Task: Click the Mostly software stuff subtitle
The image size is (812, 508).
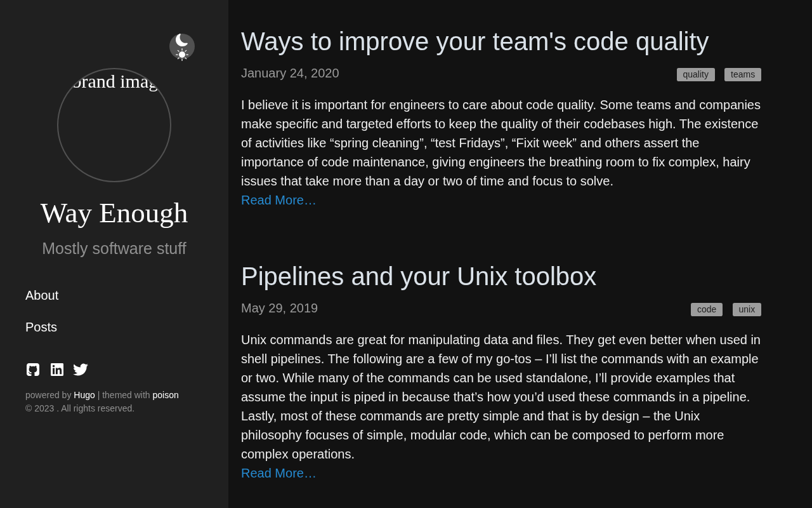Action: [x=114, y=249]
